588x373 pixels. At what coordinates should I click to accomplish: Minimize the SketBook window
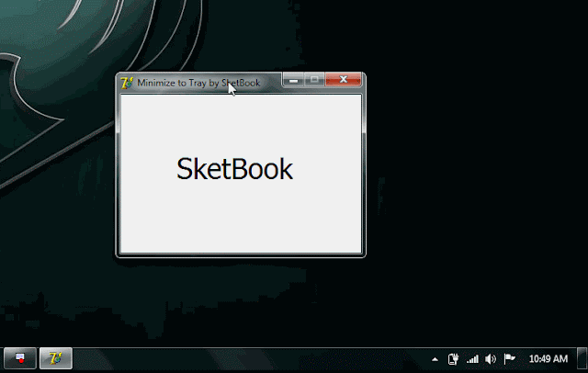pyautogui.click(x=294, y=80)
